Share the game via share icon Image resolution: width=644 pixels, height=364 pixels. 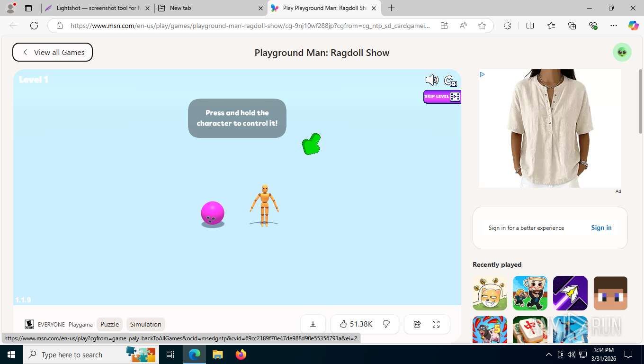point(417,324)
